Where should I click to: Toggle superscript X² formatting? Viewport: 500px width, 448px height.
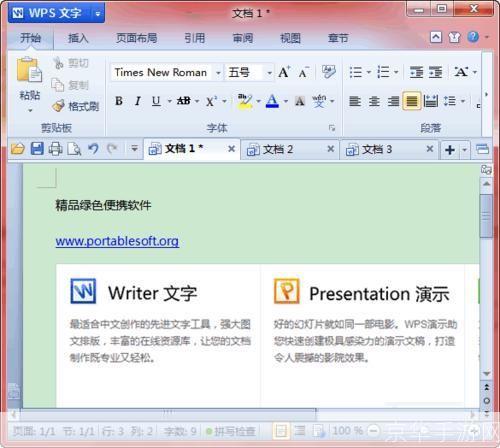[211, 101]
